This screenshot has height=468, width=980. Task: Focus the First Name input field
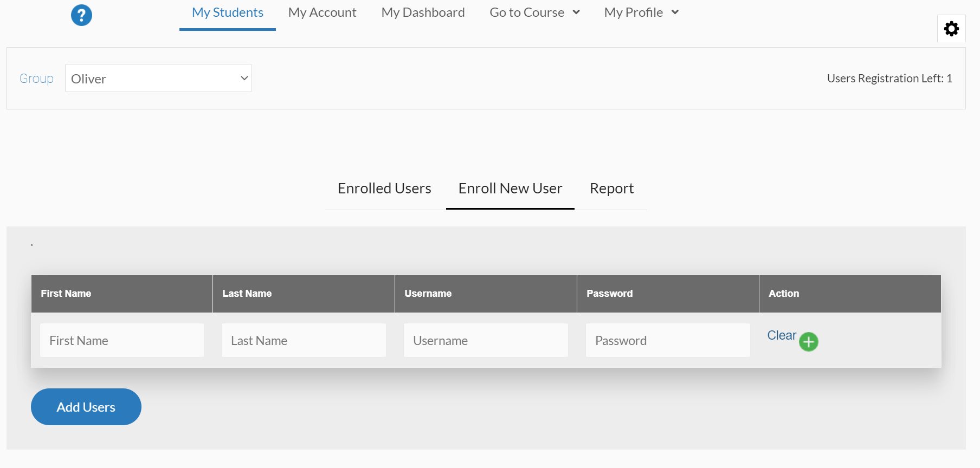click(122, 341)
